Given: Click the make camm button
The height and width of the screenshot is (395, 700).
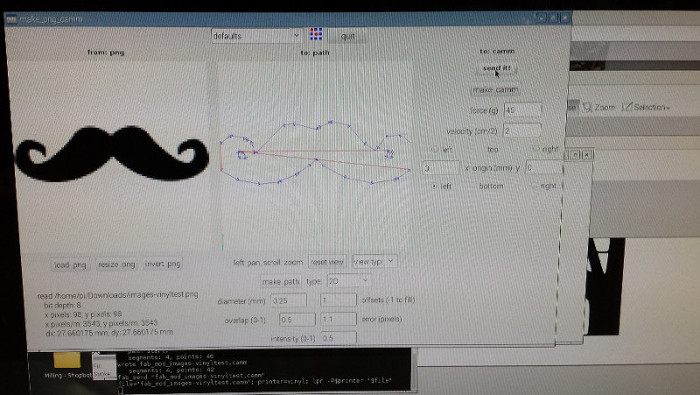Looking at the screenshot, I should tap(496, 90).
